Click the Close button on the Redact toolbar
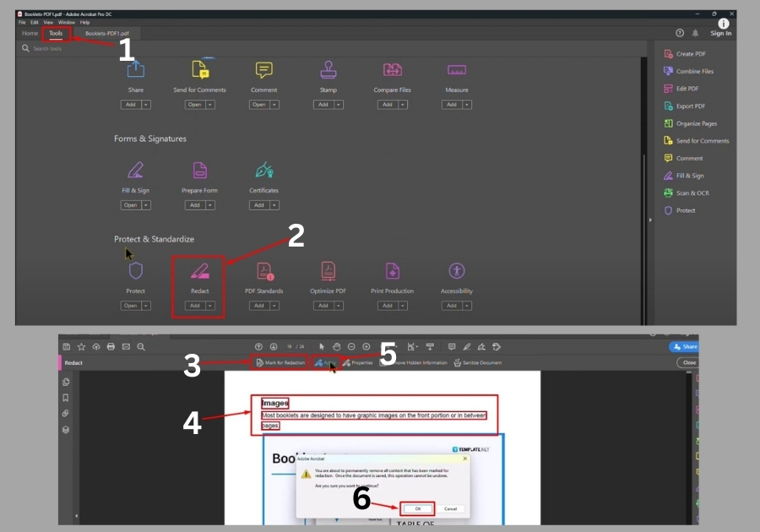The image size is (760, 532). [x=688, y=362]
